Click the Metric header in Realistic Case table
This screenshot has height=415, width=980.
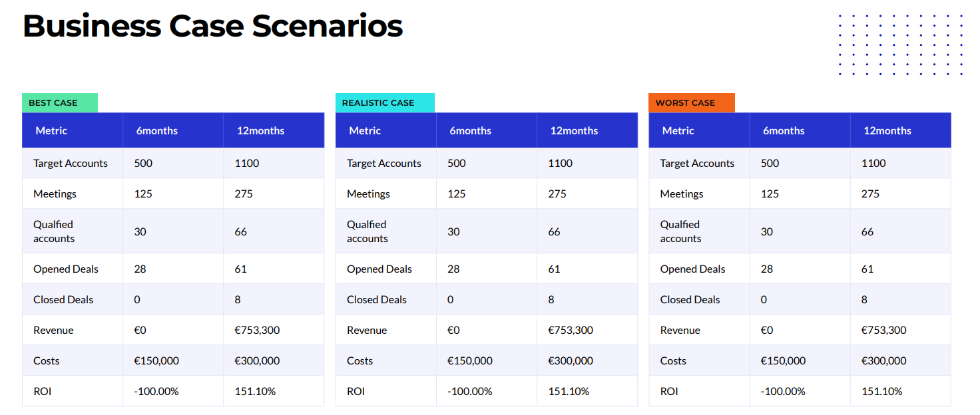pyautogui.click(x=365, y=130)
